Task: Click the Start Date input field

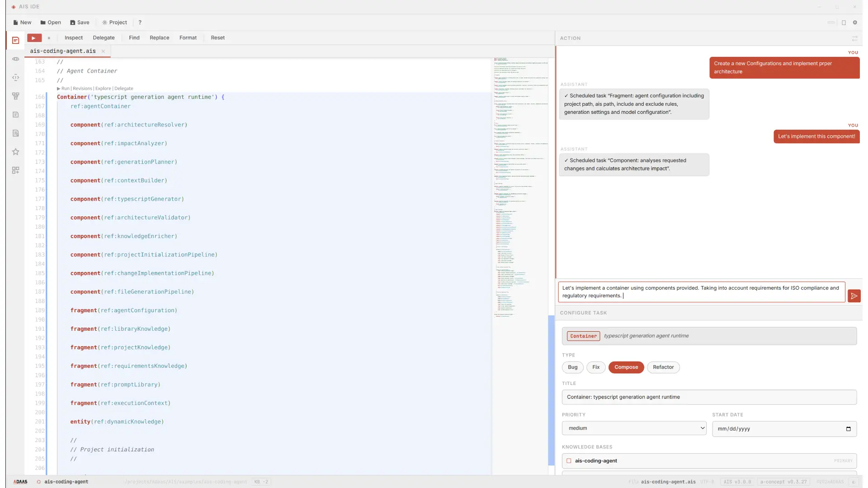Action: point(784,429)
